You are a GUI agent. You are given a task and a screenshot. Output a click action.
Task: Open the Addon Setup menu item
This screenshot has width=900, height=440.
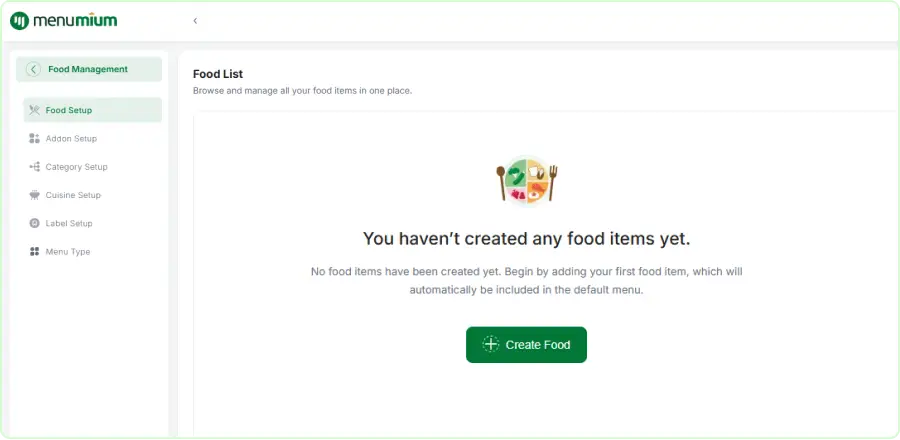point(92,138)
